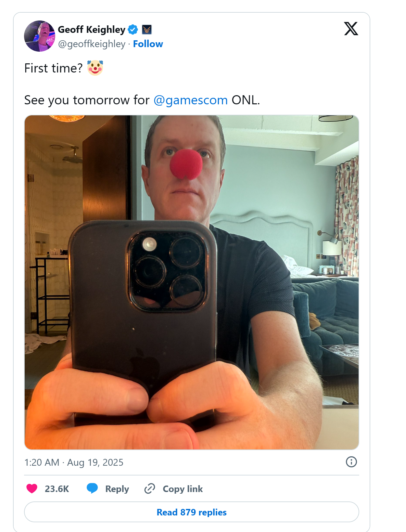
Task: Click the chain link icon
Action: [x=150, y=488]
